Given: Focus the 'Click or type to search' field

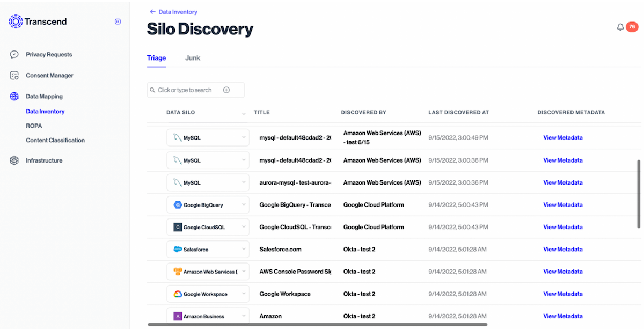Looking at the screenshot, I should [x=195, y=90].
